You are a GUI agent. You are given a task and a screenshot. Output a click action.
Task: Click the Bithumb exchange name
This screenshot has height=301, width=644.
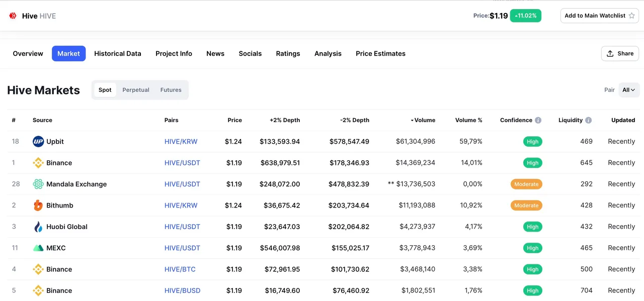point(60,205)
